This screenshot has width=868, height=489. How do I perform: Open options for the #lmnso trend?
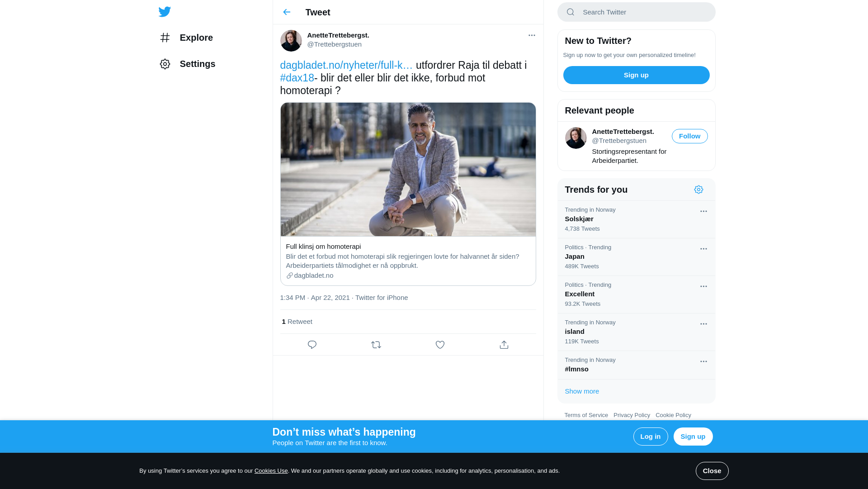pos(703,361)
